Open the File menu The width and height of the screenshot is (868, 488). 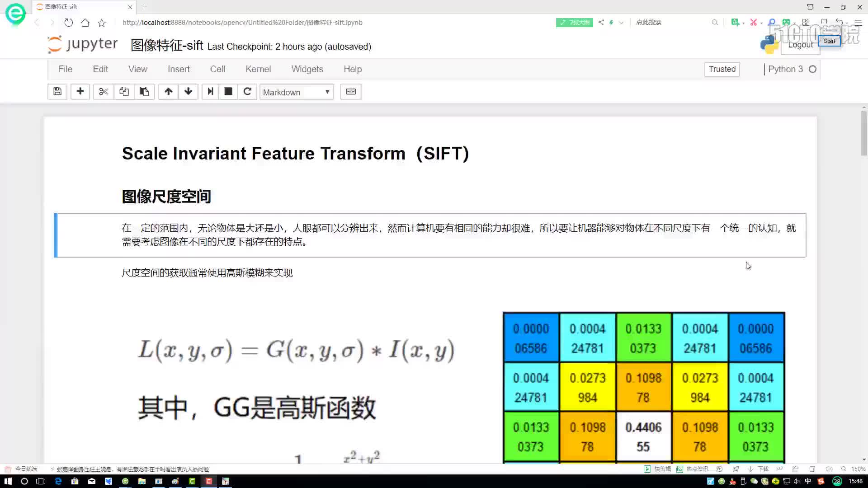point(65,69)
